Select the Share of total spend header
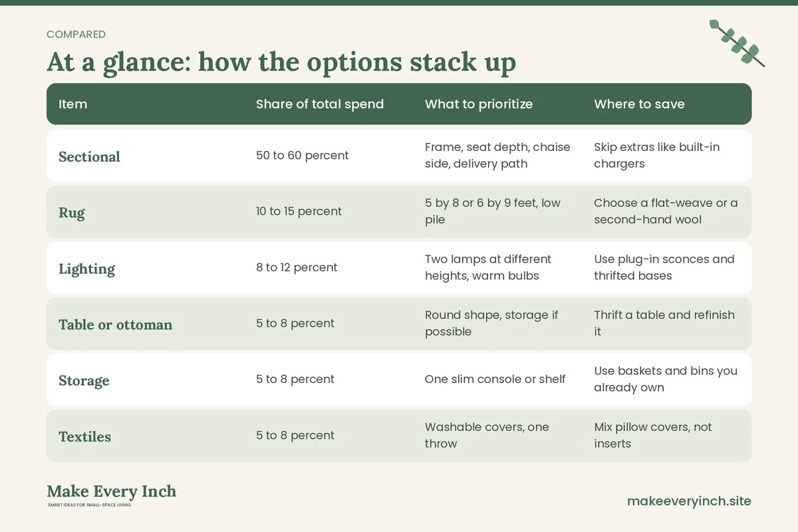Screen dimensions: 798x532 [320, 104]
